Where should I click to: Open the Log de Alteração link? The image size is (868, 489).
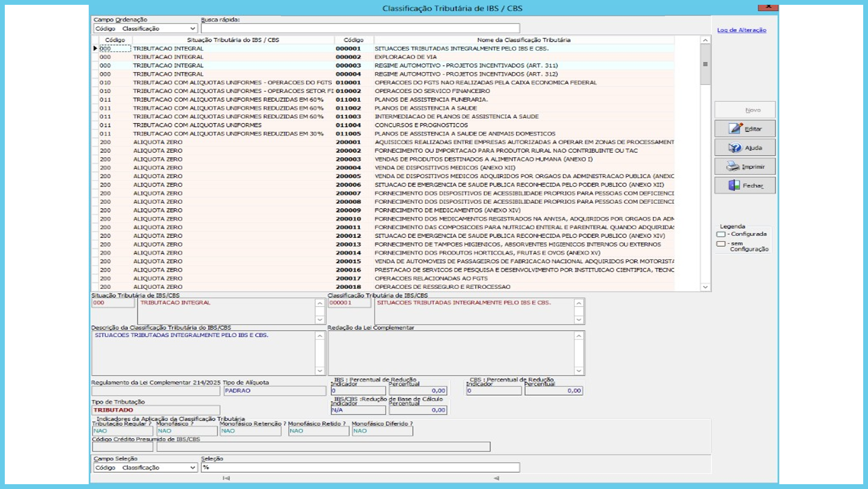(741, 30)
